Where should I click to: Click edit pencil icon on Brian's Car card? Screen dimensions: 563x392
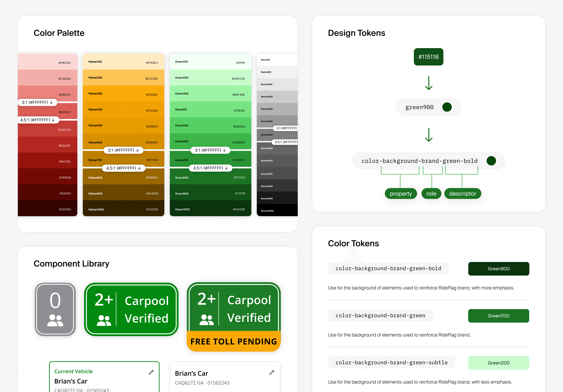coord(272,373)
